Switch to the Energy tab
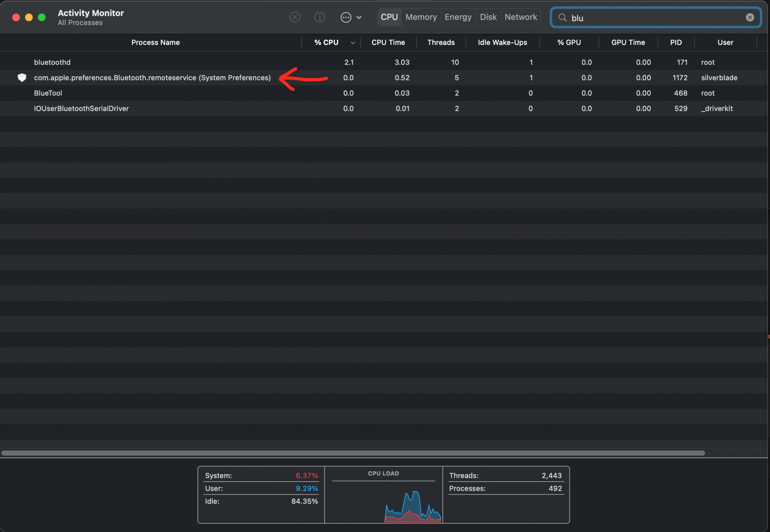 458,17
